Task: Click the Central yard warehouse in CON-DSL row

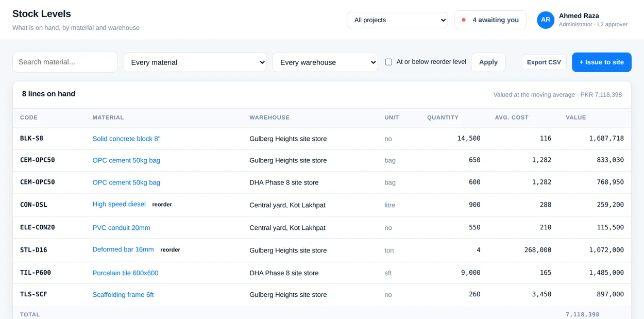Action: [287, 205]
